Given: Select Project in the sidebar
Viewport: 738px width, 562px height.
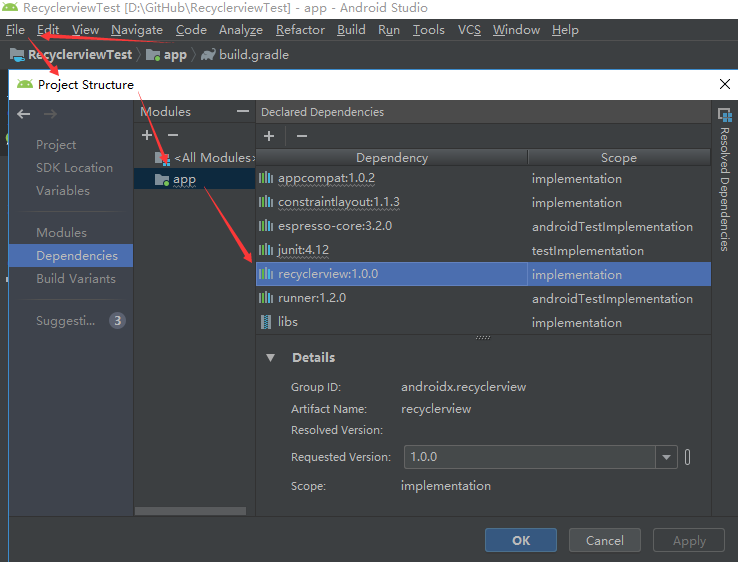Looking at the screenshot, I should (x=56, y=145).
